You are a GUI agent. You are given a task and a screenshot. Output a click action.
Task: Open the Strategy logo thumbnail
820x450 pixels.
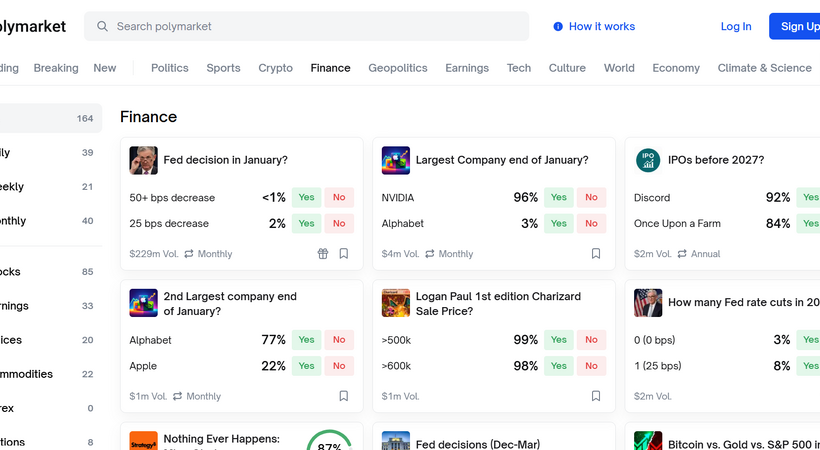143,441
